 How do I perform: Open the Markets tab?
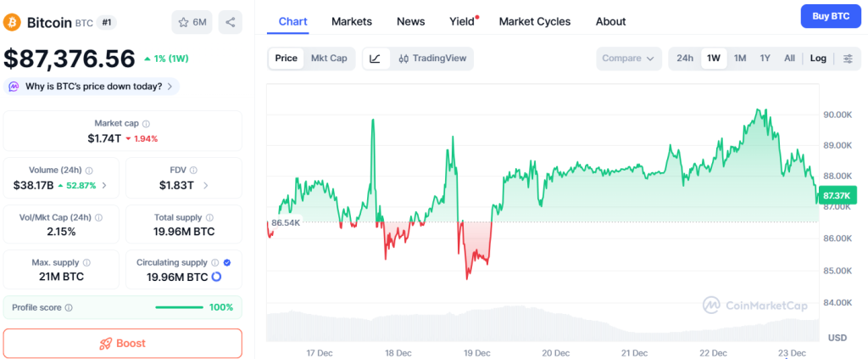(x=351, y=21)
